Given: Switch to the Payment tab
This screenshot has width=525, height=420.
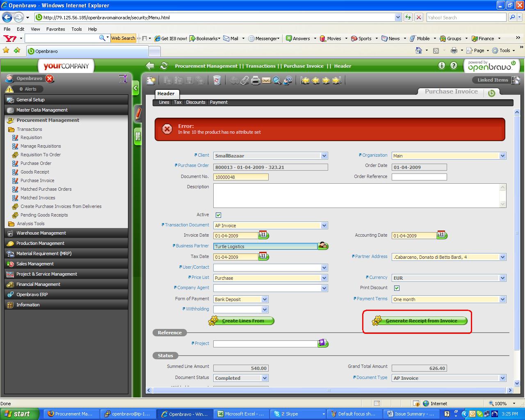Looking at the screenshot, I should pyautogui.click(x=219, y=102).
